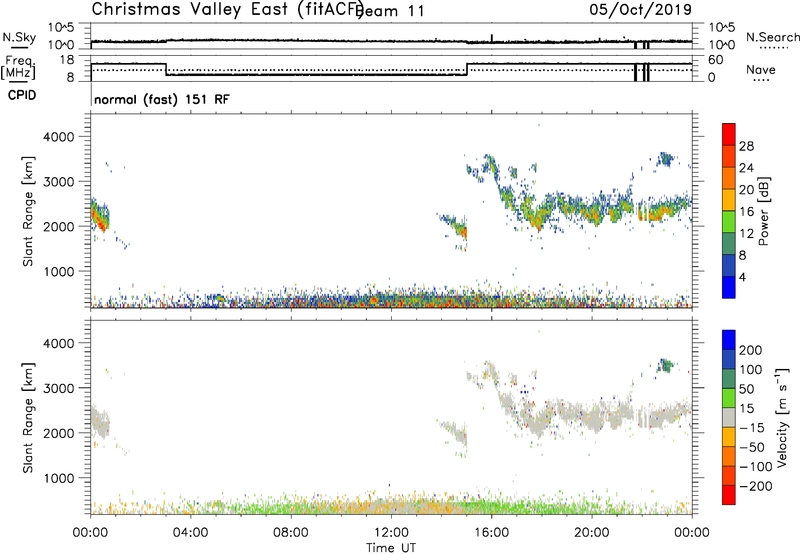Click the 'Christmas Valley East (fitACF)' title
The width and height of the screenshot is (800, 554).
228,10
